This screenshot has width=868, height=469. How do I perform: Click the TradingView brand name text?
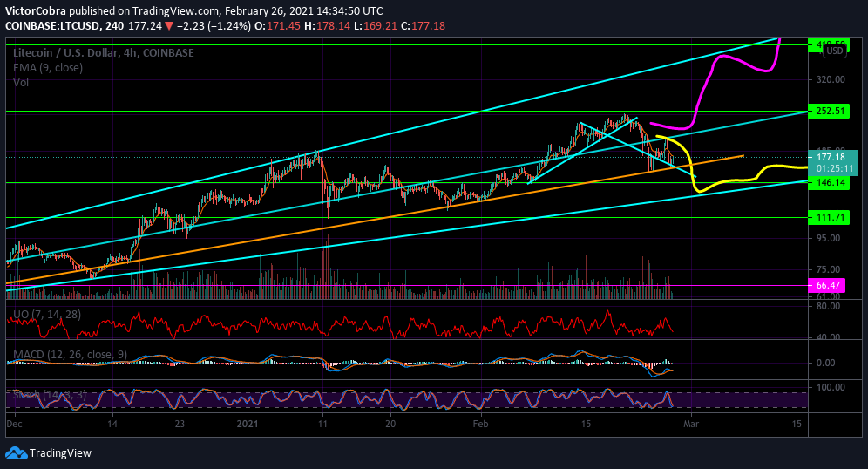(60, 453)
